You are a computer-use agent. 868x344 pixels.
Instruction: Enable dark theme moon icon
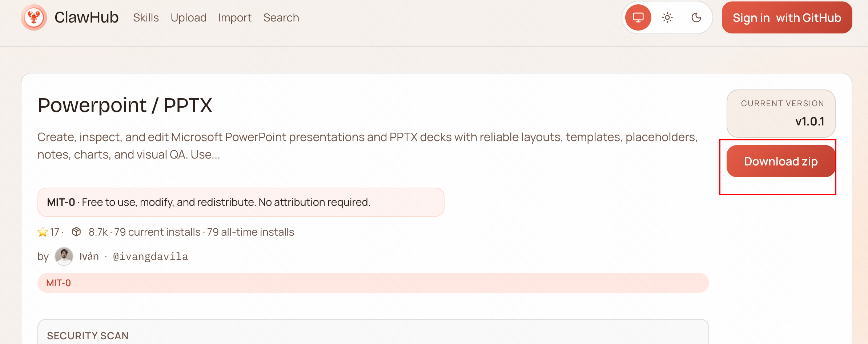[696, 17]
